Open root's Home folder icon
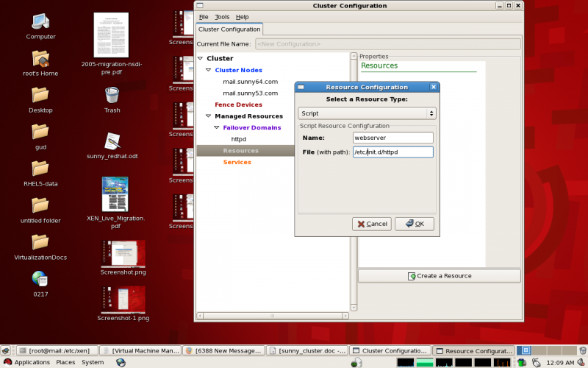Viewport: 588px width, 368px height. tap(40, 59)
